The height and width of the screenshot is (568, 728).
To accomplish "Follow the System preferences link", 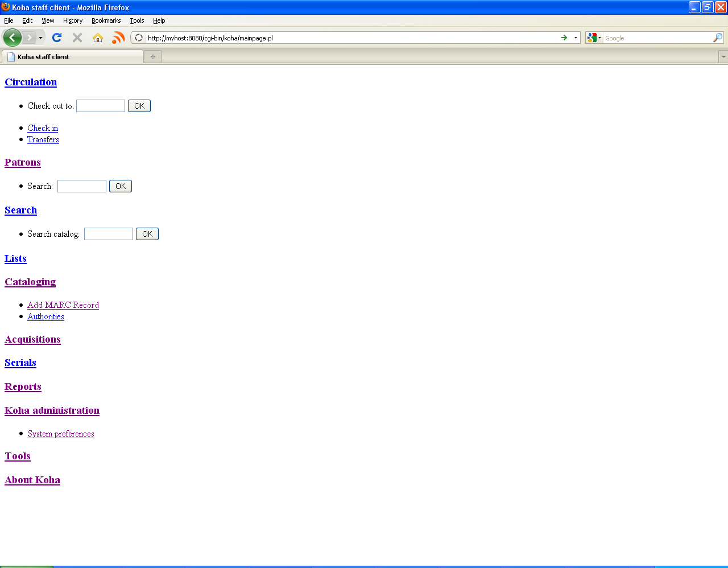I will point(61,434).
